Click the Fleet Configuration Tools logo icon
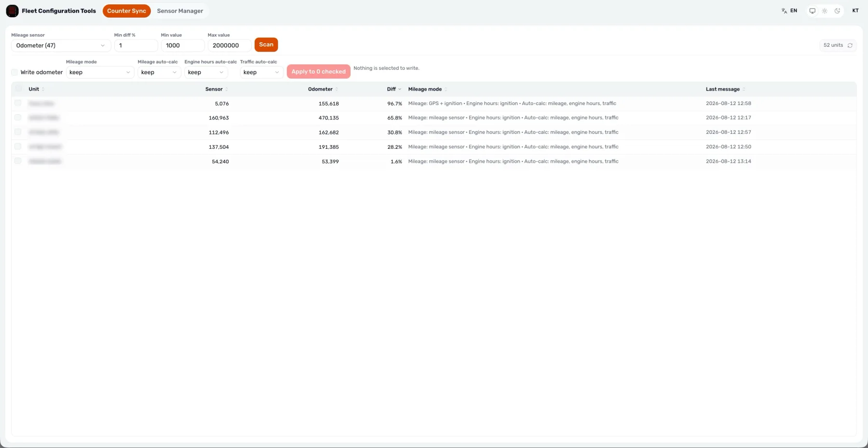Screen dimensions: 868x448 point(13,11)
